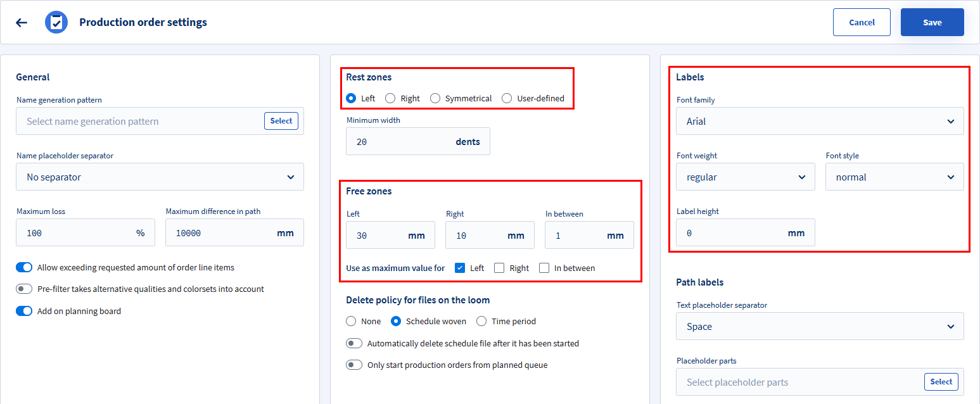
Task: Select Right rest zone radio
Action: pyautogui.click(x=390, y=98)
